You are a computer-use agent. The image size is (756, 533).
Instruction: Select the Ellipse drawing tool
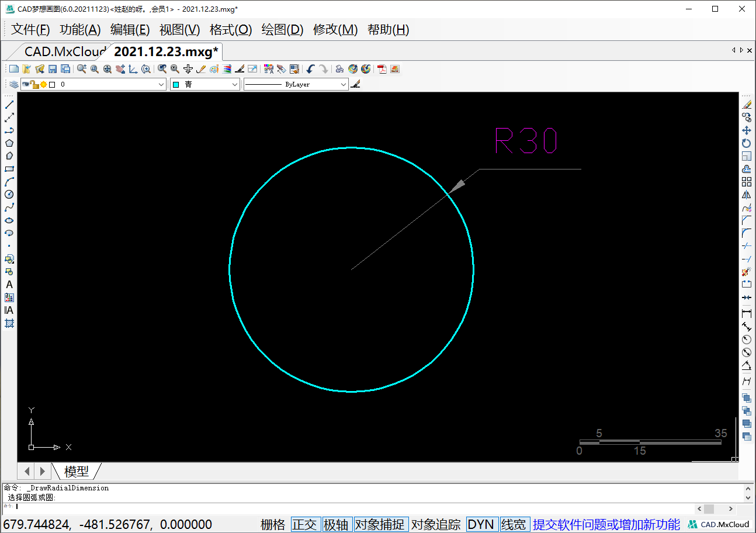(x=9, y=220)
